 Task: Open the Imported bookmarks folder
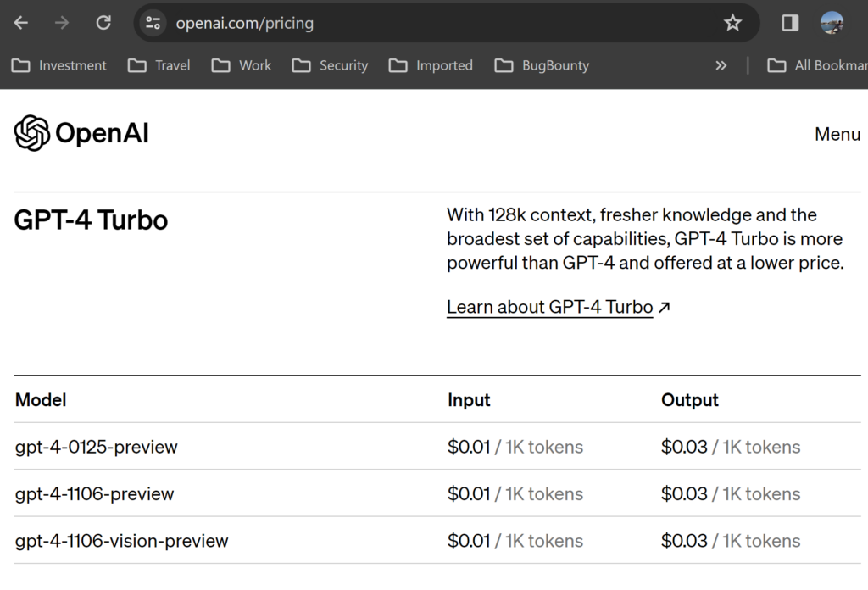(x=431, y=65)
